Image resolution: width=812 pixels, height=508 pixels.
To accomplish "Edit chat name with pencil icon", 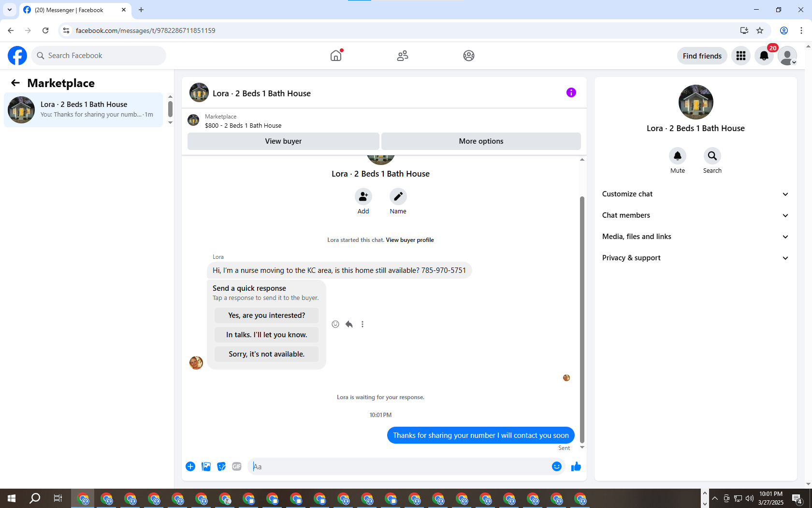I will point(398,196).
